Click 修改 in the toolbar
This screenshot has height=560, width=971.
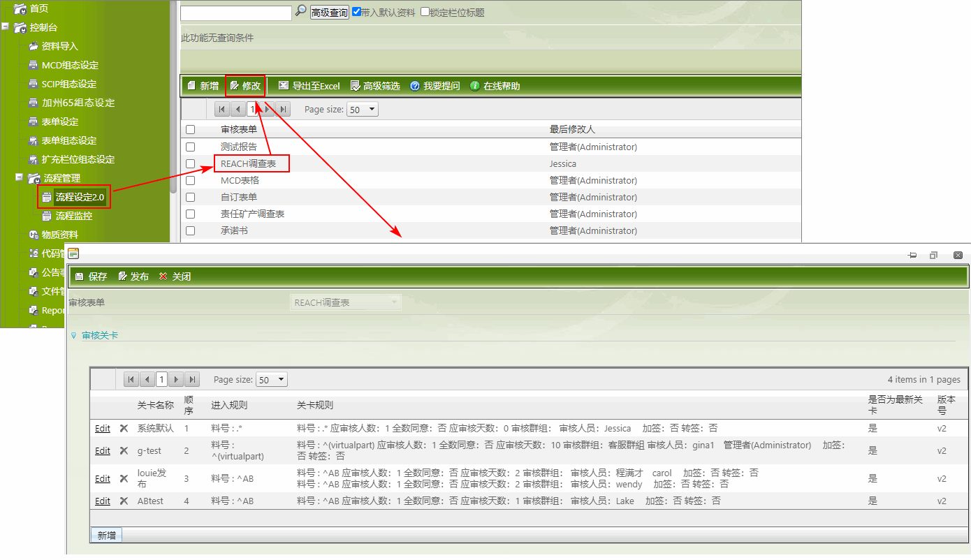pyautogui.click(x=245, y=86)
